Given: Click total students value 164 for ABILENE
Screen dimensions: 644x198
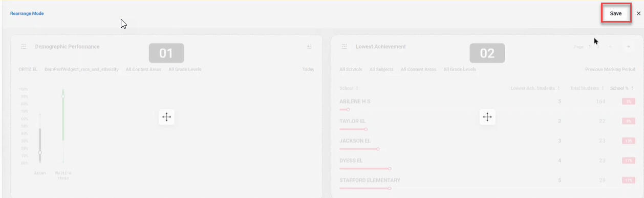Looking at the screenshot, I should click(600, 102).
